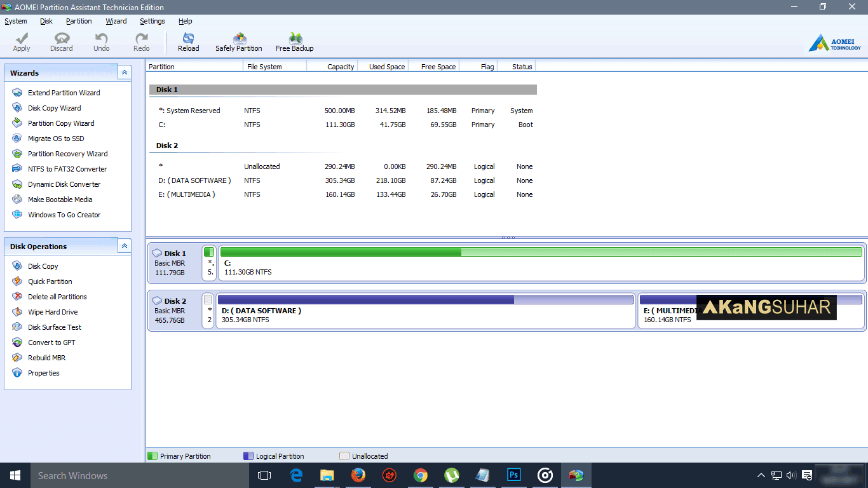
Task: Click the AOMEI Technology logo
Action: point(835,43)
